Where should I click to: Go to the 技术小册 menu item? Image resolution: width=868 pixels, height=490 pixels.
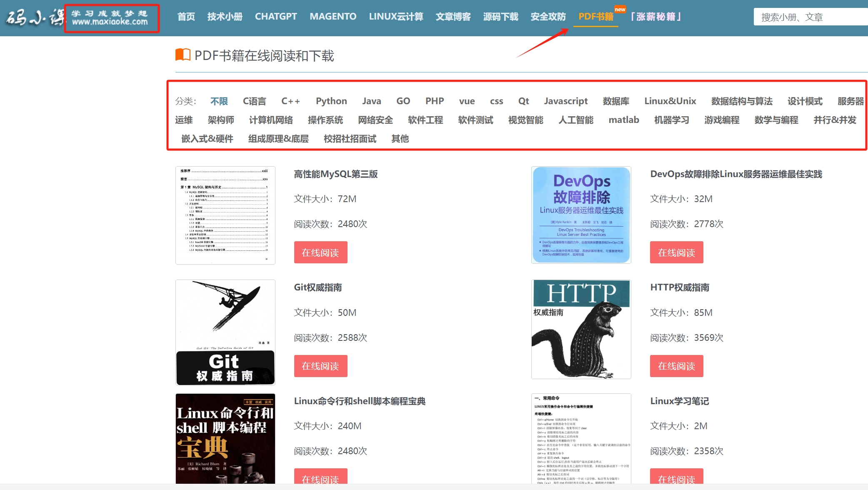[225, 17]
